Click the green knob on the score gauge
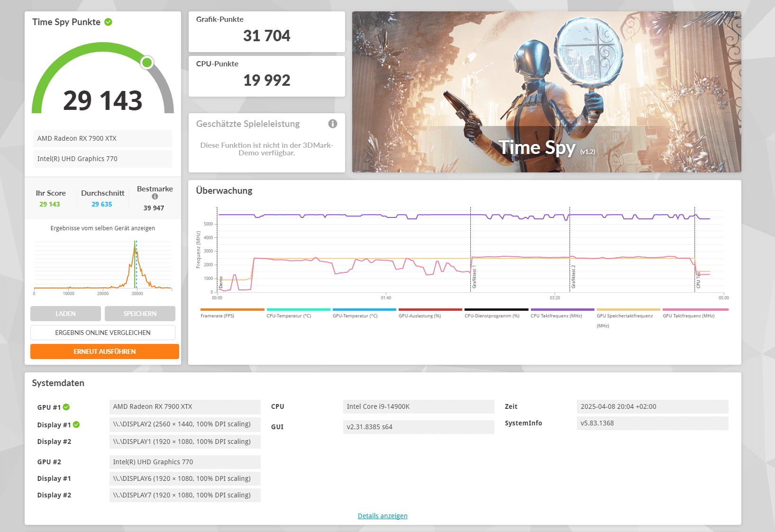This screenshot has height=532, width=775. (147, 63)
